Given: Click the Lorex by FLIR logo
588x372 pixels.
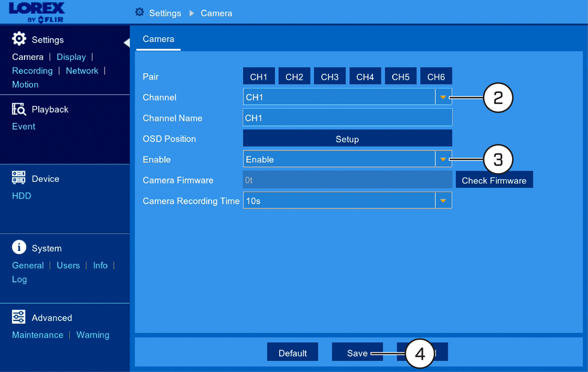Looking at the screenshot, I should 37,12.
